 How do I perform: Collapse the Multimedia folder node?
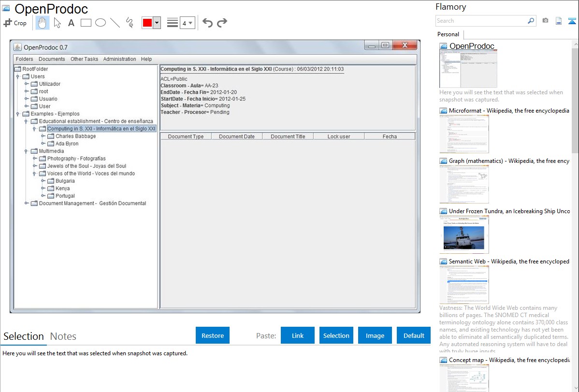pyautogui.click(x=26, y=151)
